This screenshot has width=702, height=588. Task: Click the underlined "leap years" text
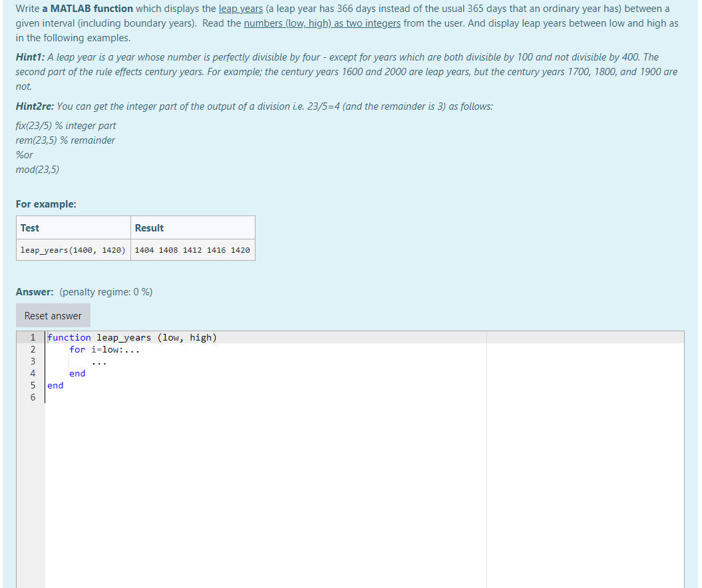[x=241, y=8]
